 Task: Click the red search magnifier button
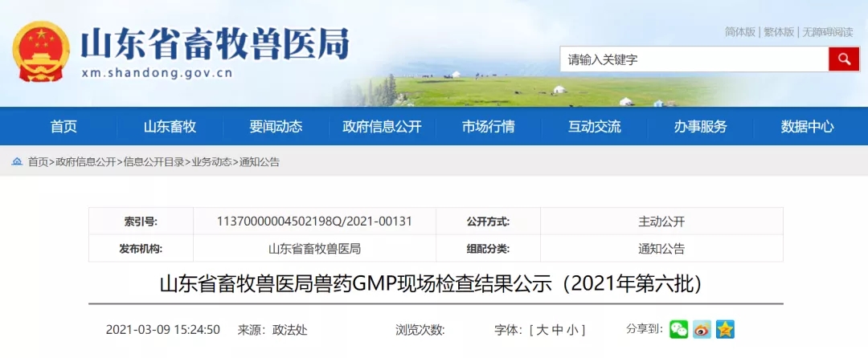[844, 59]
